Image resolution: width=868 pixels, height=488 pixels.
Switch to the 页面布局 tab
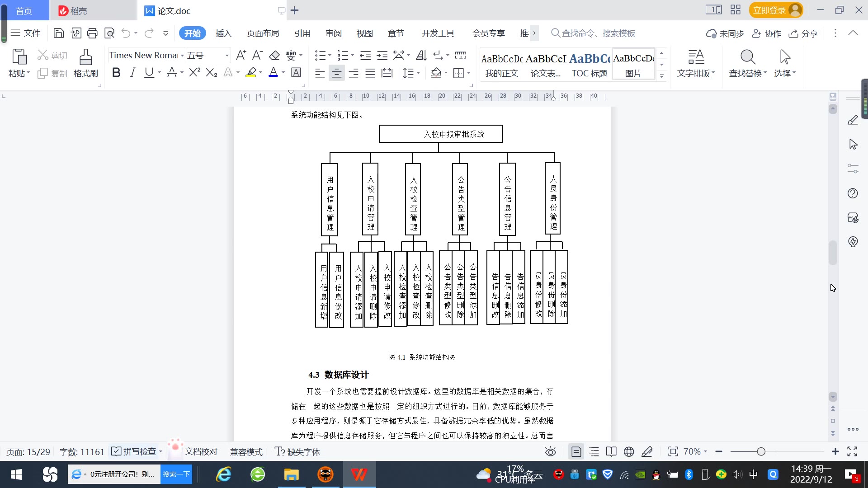[x=263, y=33]
